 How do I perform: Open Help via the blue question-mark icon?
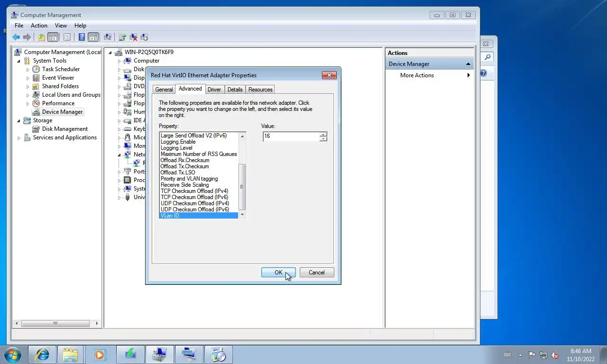click(82, 37)
